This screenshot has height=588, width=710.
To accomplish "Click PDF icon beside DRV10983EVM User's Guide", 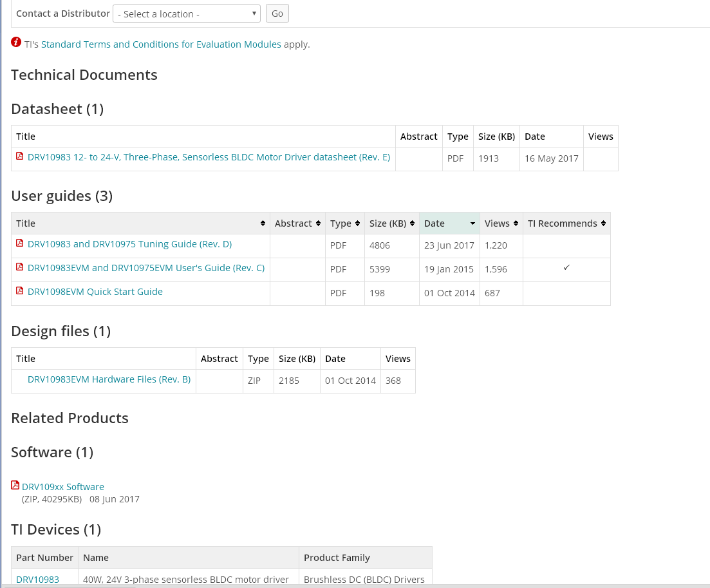I will [19, 267].
